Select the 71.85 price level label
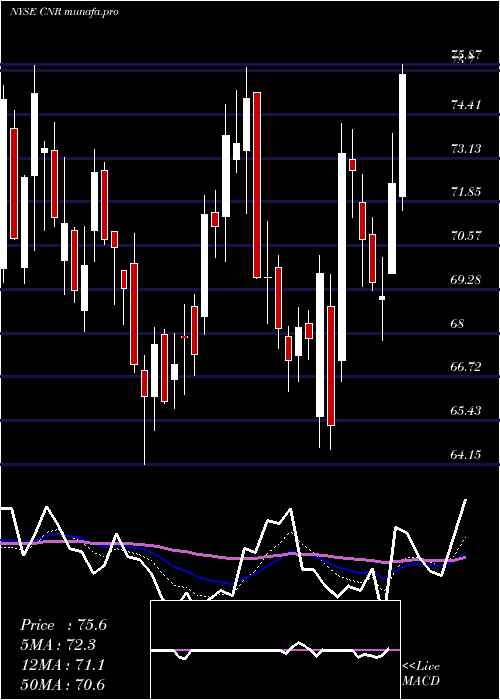This screenshot has height=700, width=500. coord(466,192)
